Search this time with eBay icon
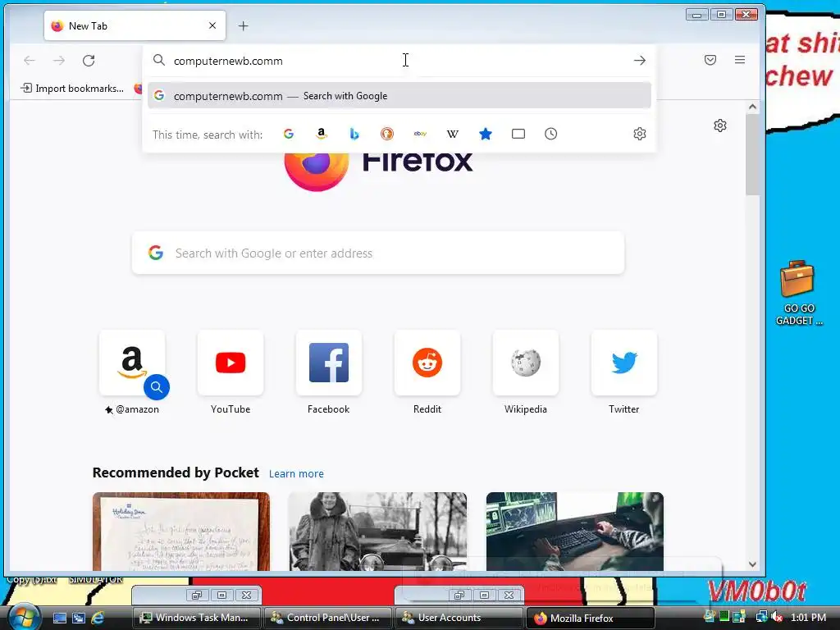The height and width of the screenshot is (630, 840). [420, 134]
